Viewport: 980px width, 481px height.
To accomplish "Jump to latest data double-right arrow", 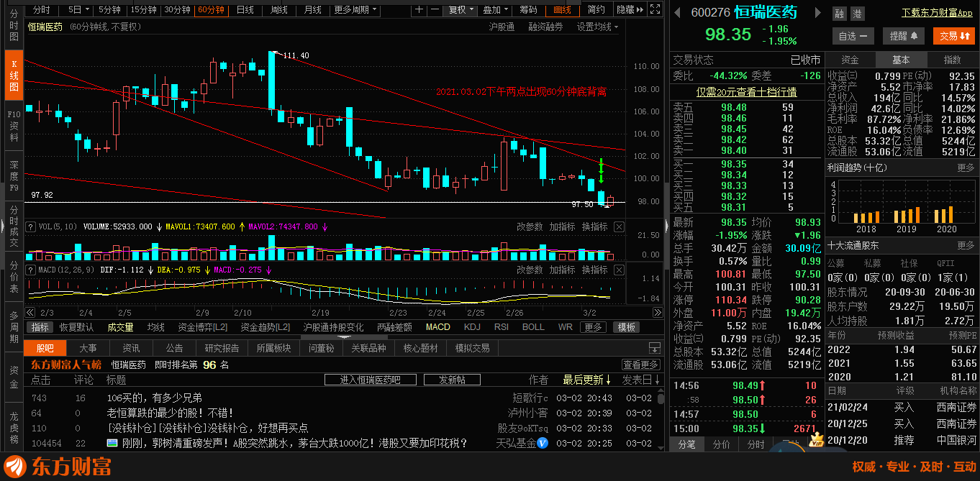I will (x=657, y=313).
